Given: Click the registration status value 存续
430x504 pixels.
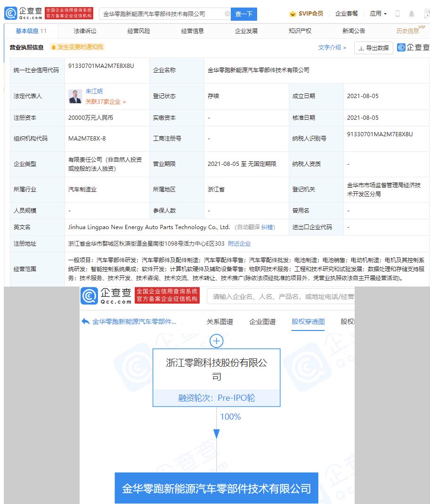Looking at the screenshot, I should point(213,96).
